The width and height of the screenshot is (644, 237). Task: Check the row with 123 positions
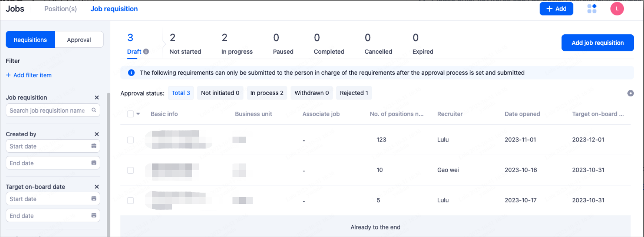pos(130,140)
